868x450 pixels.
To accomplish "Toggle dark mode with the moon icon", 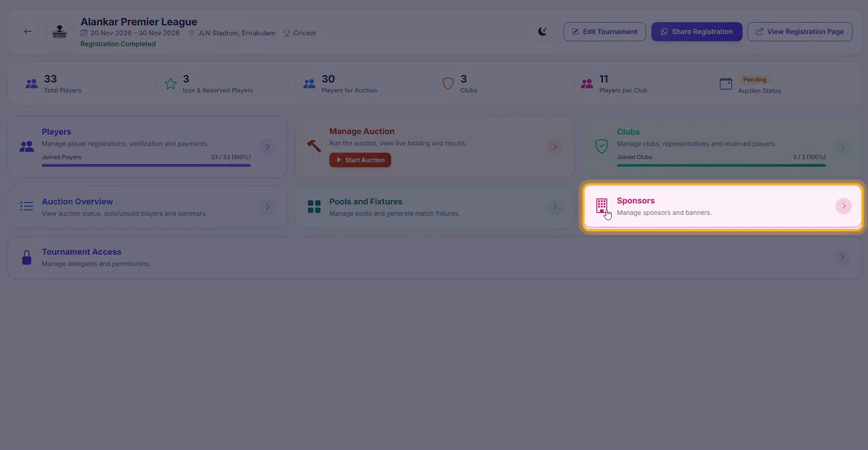I will 542,31.
